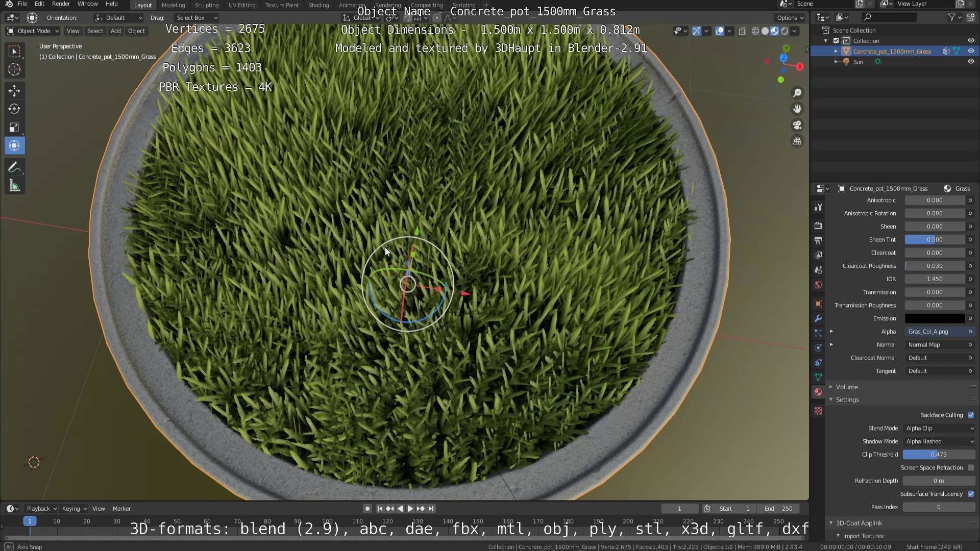Viewport: 980px width, 551px height.
Task: Switch to solid viewport shading
Action: pos(765,31)
